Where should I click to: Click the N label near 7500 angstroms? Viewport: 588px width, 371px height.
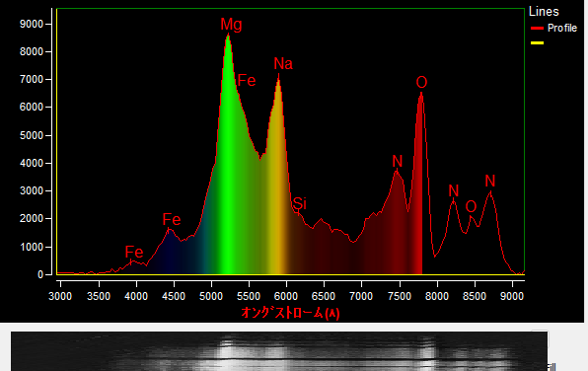[x=398, y=162]
